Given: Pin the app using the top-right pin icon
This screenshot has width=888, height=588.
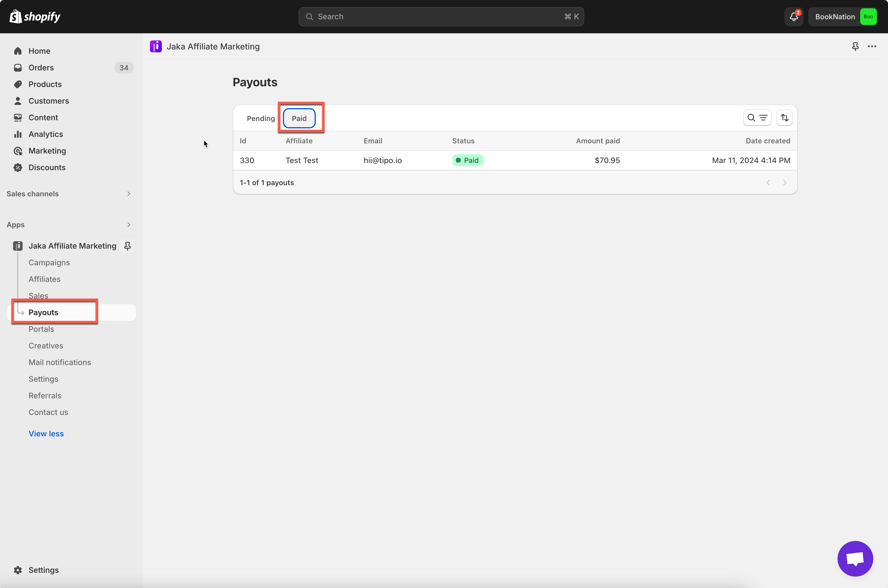Looking at the screenshot, I should 855,47.
